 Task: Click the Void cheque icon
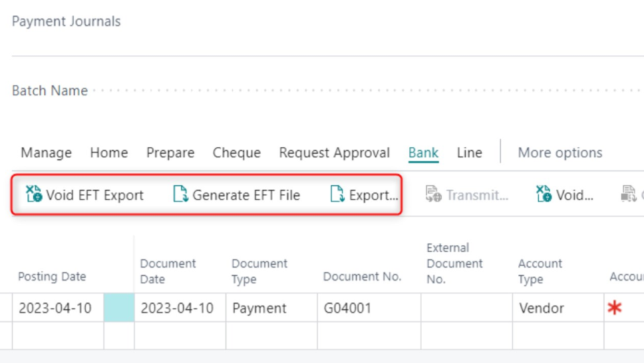point(544,194)
